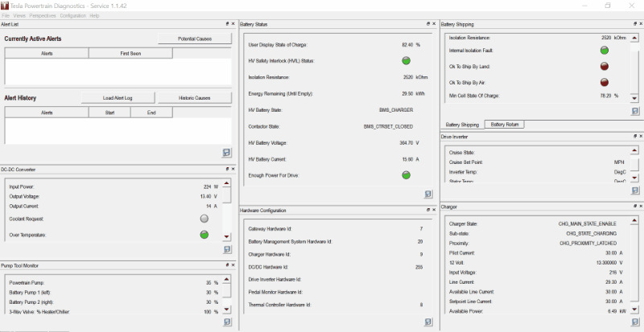Open the File menu

6,15
